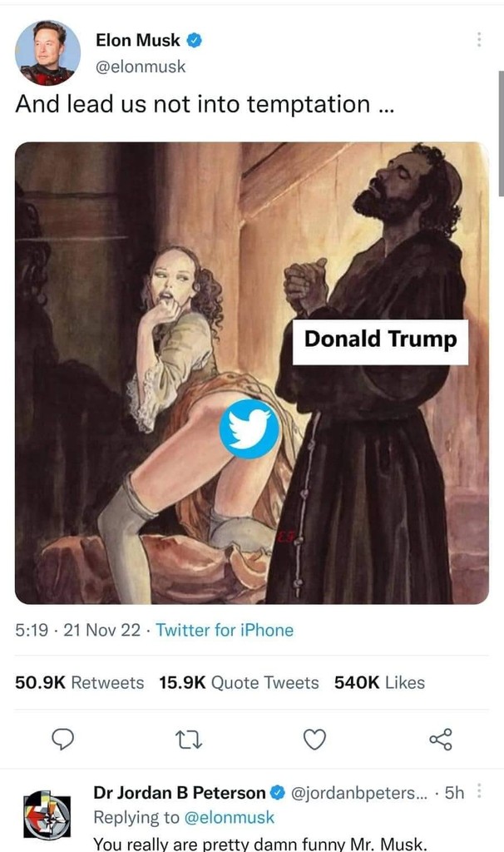Click Jordan Peterson's verified badge
The width and height of the screenshot is (504, 852).
coord(278,793)
